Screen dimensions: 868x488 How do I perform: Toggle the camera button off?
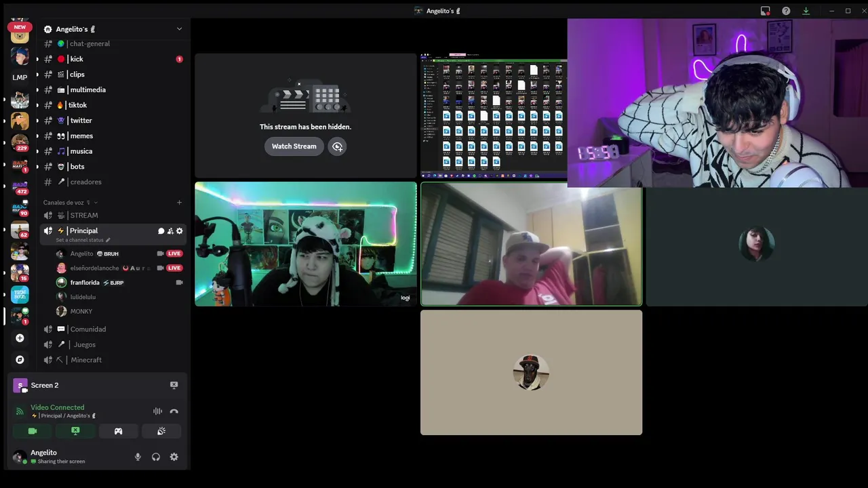(33, 431)
